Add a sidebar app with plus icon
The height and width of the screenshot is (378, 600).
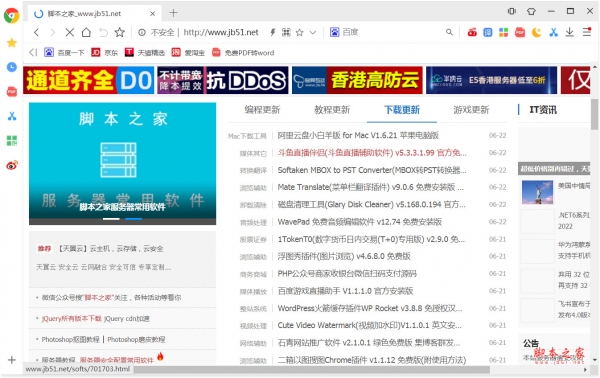coord(12,360)
